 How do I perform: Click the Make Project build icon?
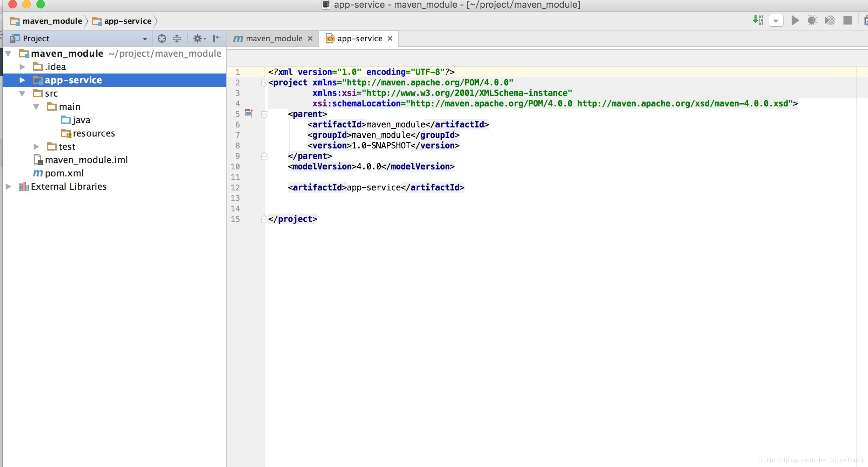(758, 20)
